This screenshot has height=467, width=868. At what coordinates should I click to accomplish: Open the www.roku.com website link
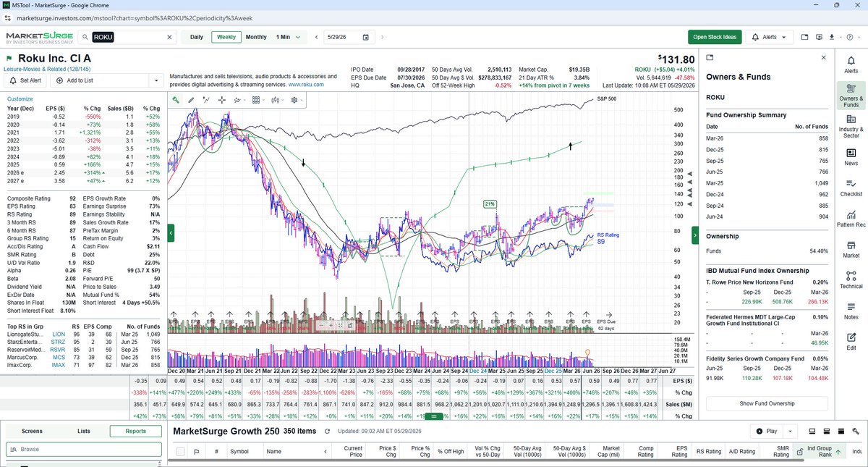tap(306, 84)
